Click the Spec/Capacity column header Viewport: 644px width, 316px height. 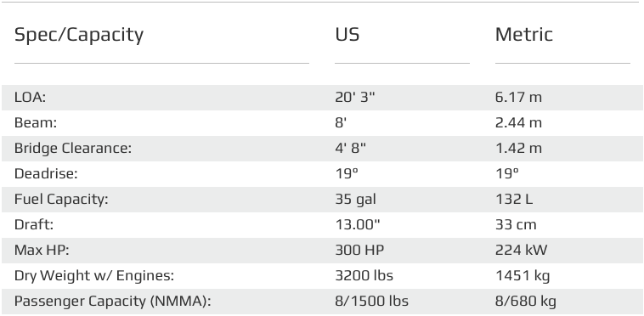click(x=79, y=35)
